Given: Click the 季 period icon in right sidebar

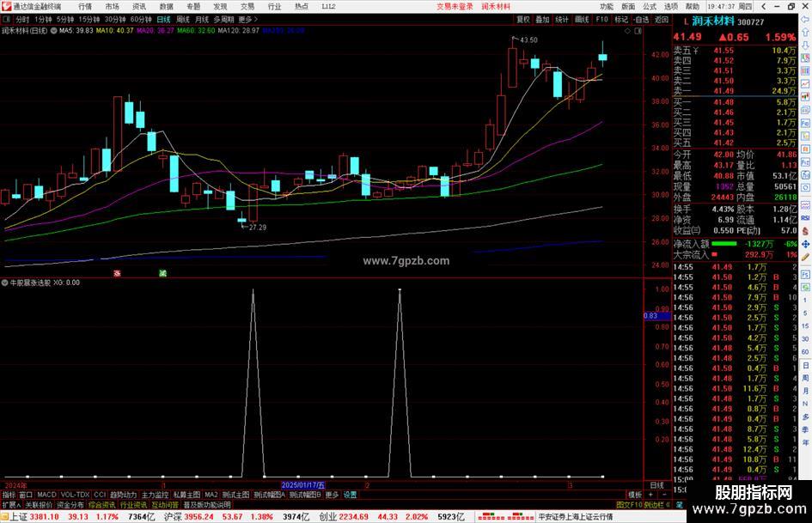Looking at the screenshot, I should tap(805, 429).
